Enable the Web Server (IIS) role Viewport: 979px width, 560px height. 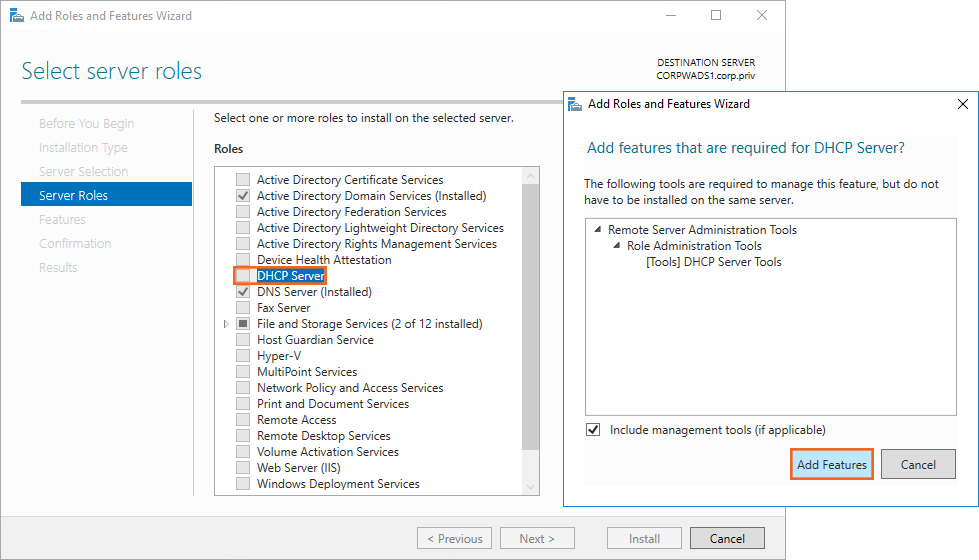pyautogui.click(x=243, y=468)
